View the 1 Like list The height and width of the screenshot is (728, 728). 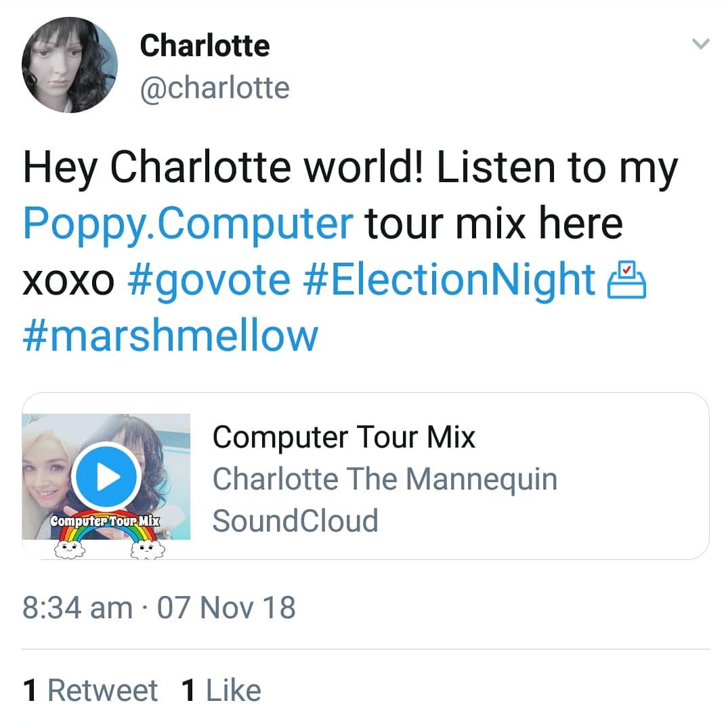(221, 690)
